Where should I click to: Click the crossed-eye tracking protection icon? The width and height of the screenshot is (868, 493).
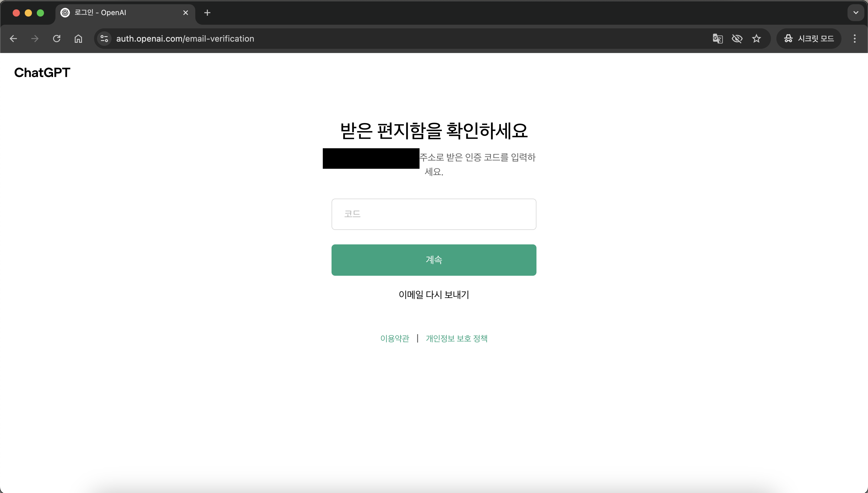pyautogui.click(x=737, y=39)
